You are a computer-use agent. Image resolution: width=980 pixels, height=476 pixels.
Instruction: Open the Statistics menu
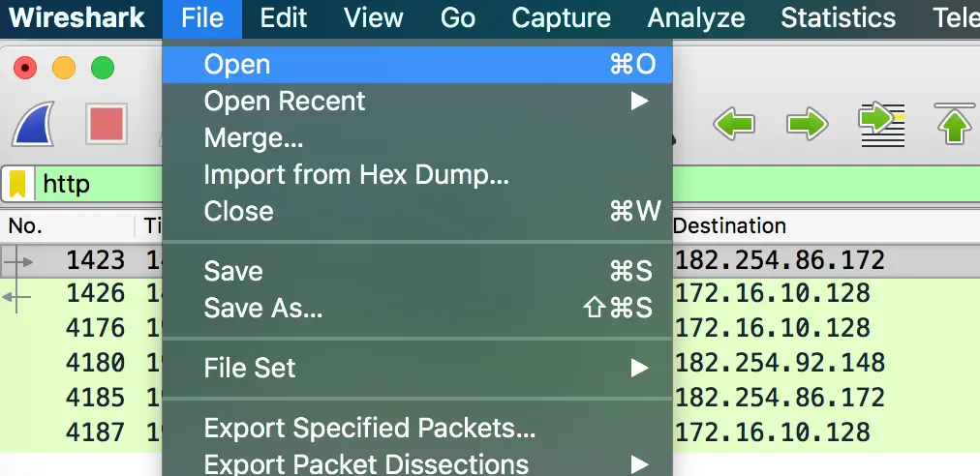[838, 18]
